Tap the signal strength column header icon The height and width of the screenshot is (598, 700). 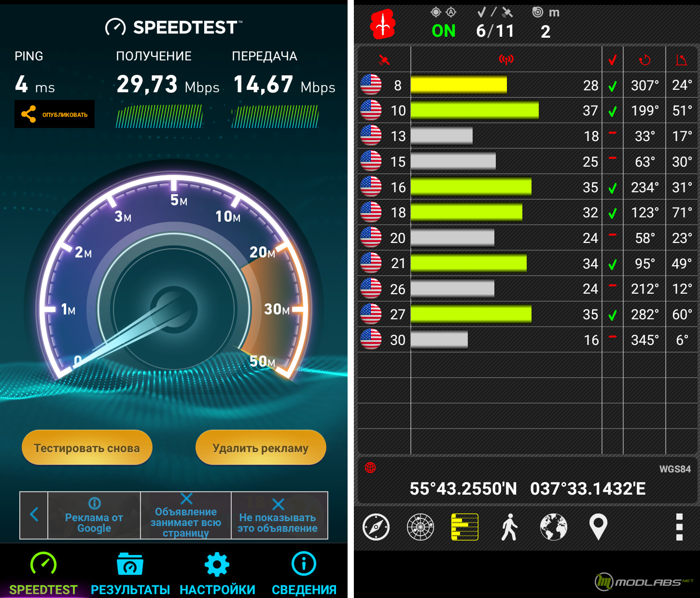(506, 60)
